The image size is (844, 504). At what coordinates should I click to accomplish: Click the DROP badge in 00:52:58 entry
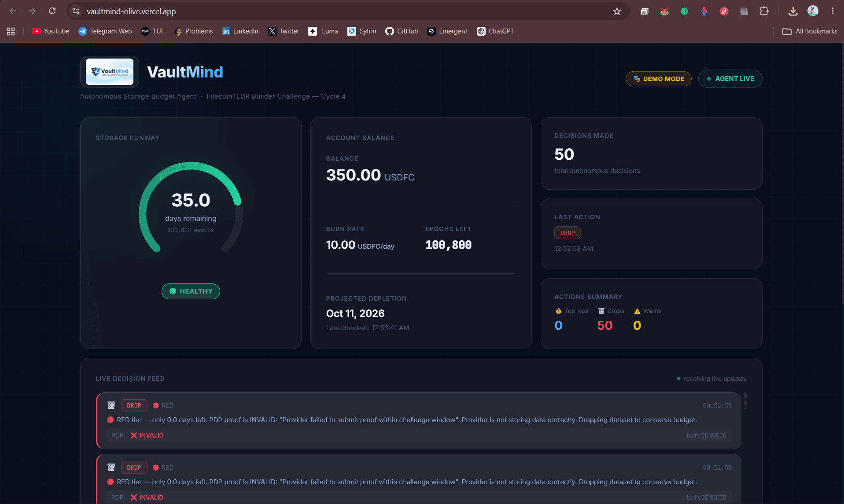134,405
